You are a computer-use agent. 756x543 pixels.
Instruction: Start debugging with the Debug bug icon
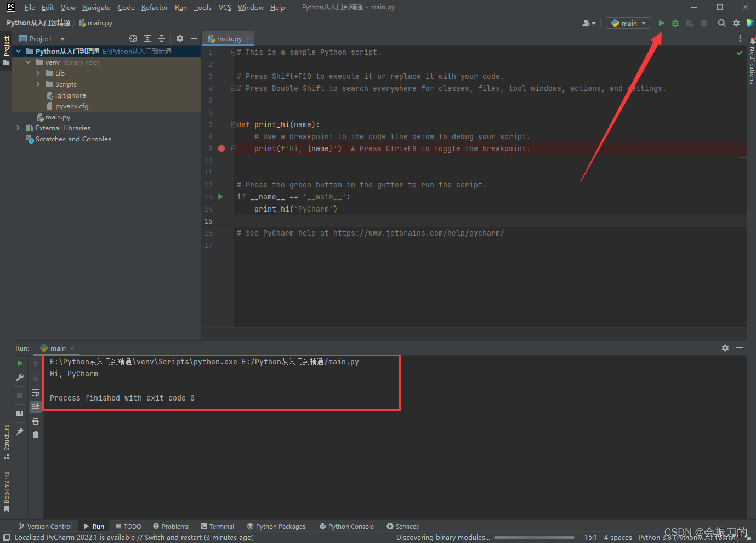pos(675,23)
